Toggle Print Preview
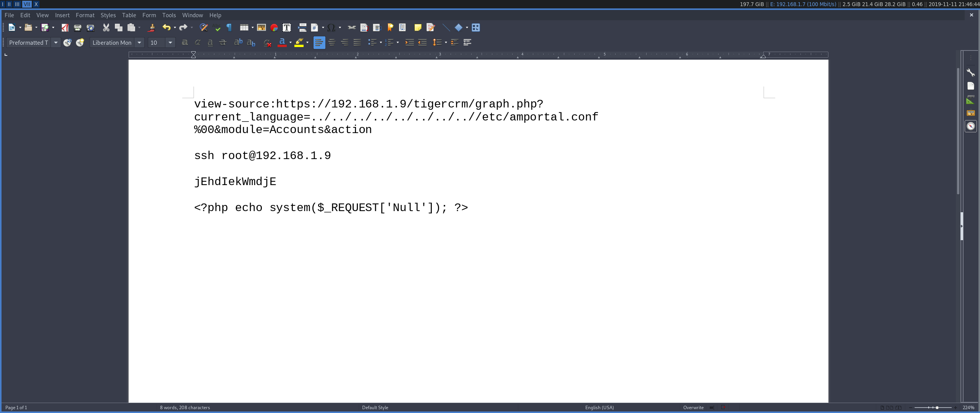This screenshot has width=980, height=413. (x=90, y=28)
